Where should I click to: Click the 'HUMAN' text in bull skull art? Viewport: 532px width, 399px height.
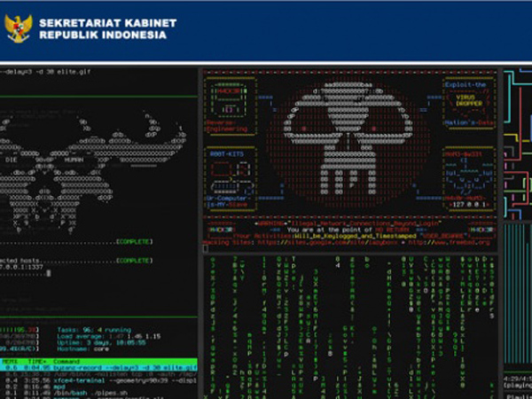tap(74, 160)
